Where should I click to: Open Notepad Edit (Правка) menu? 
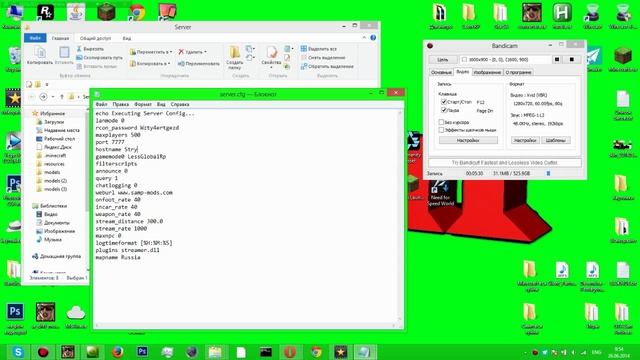[x=120, y=104]
